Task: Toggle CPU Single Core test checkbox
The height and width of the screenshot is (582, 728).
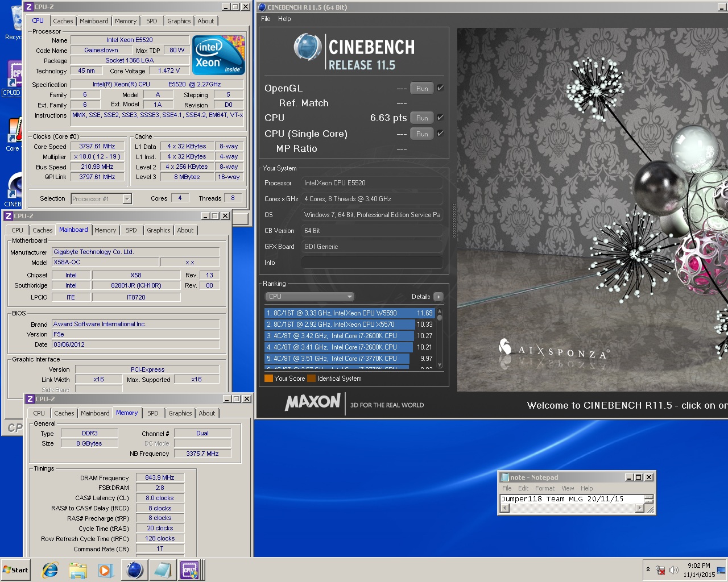Action: coord(440,134)
